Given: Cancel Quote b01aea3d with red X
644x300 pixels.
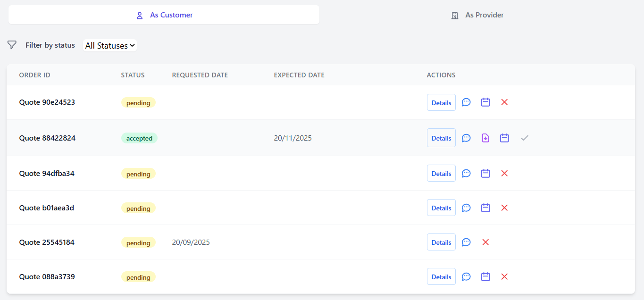Looking at the screenshot, I should coord(504,208).
